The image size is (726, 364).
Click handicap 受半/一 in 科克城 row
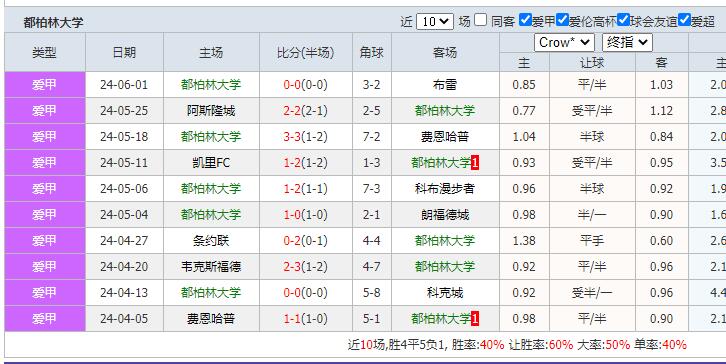pyautogui.click(x=592, y=292)
